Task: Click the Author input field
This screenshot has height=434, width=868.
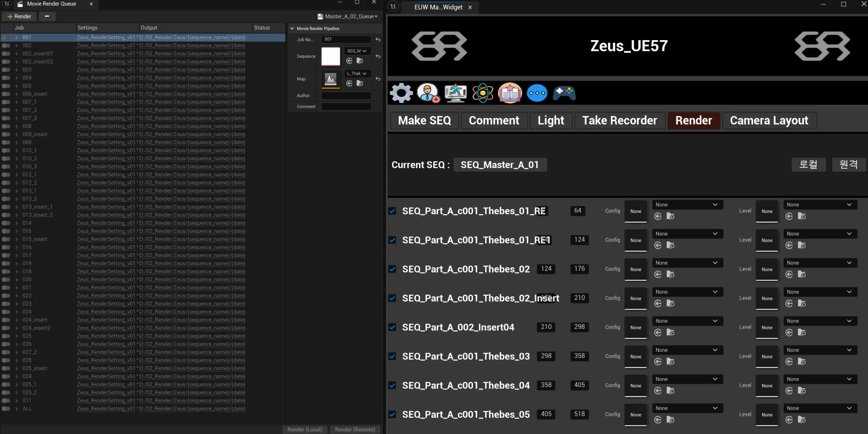Action: click(x=346, y=96)
